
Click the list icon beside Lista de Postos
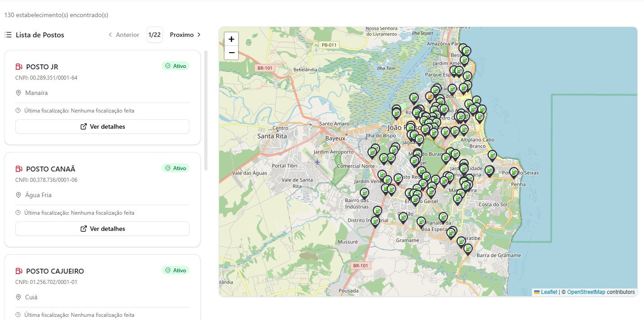(8, 35)
